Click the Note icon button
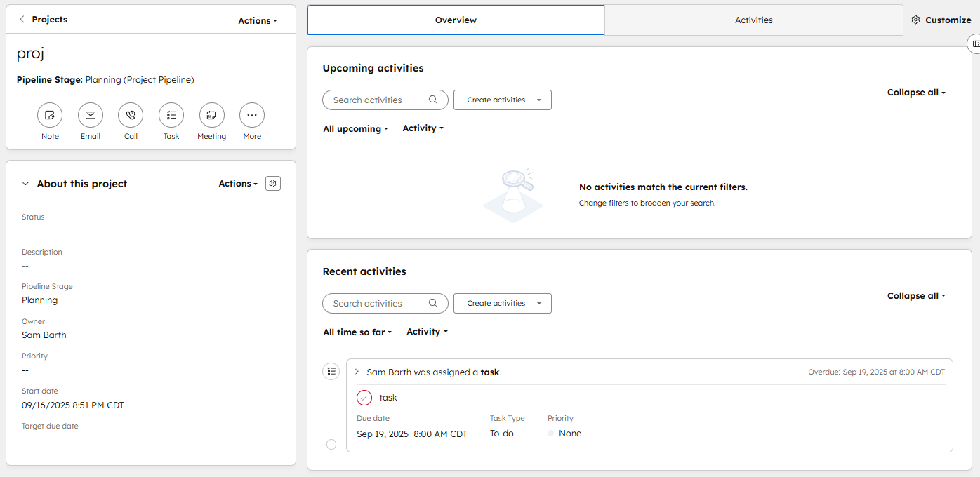The height and width of the screenshot is (477, 980). click(x=50, y=115)
